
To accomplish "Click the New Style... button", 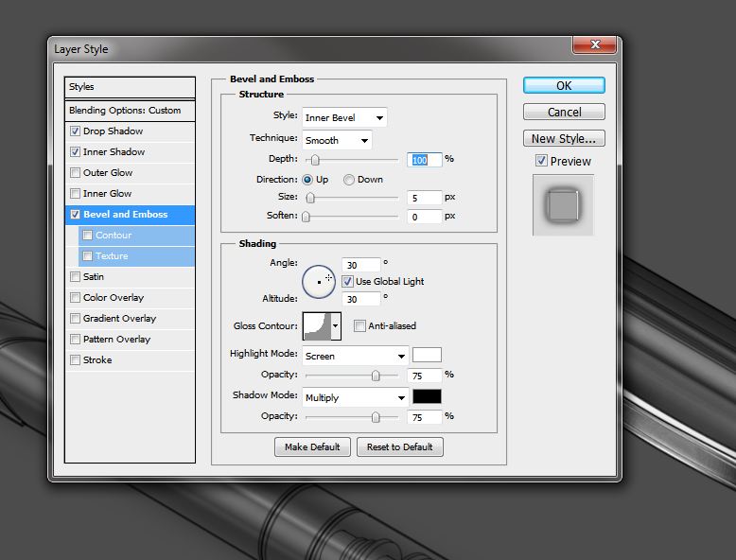I will point(564,139).
